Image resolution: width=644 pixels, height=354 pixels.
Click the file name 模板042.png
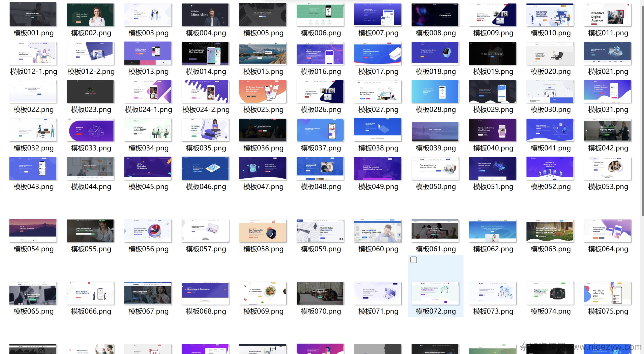click(x=608, y=148)
